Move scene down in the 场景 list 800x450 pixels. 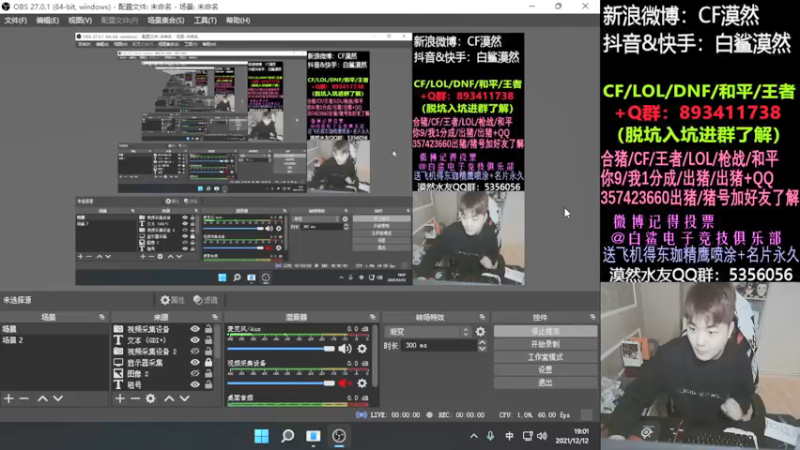[x=58, y=398]
